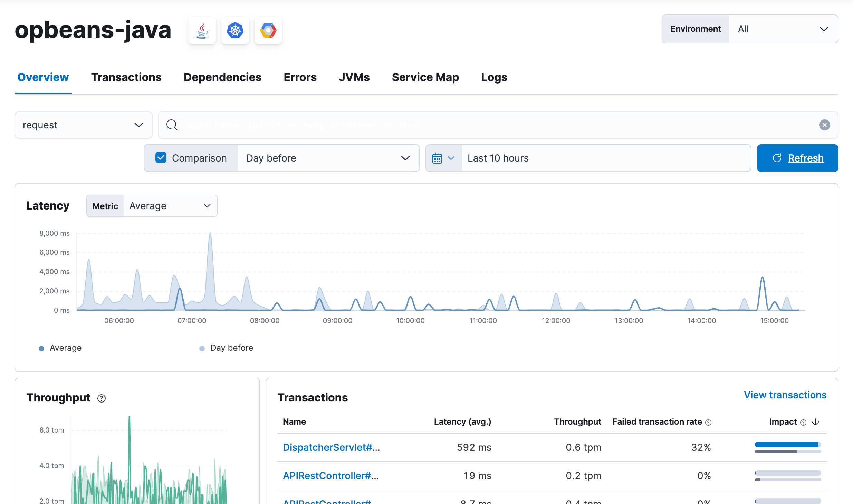Image resolution: width=853 pixels, height=504 pixels.
Task: Click the DispatcherServlet impact bar
Action: point(788,447)
